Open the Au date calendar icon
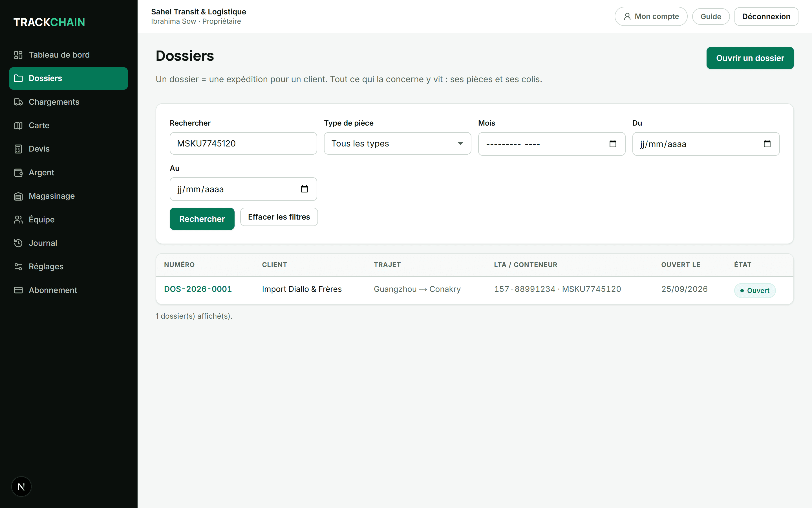 (x=304, y=189)
